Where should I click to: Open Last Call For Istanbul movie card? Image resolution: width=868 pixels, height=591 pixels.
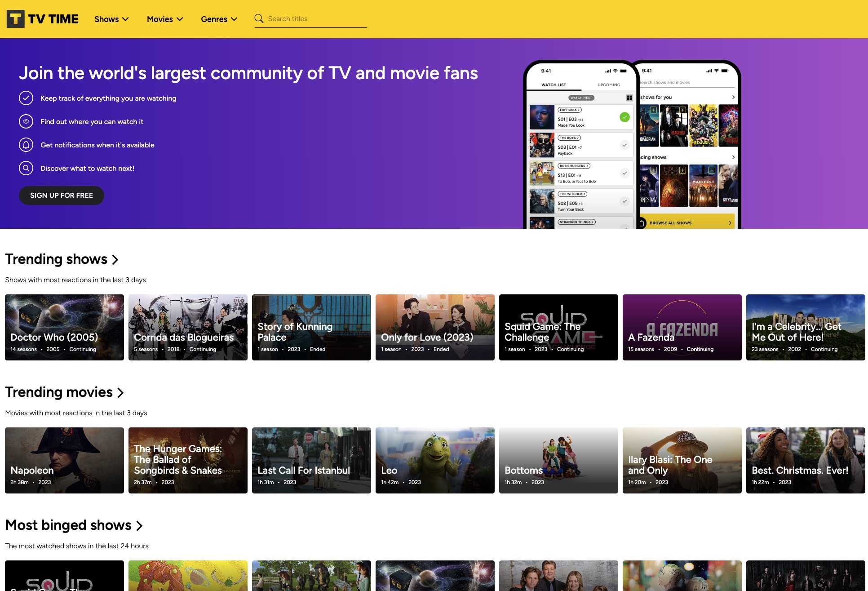coord(311,460)
